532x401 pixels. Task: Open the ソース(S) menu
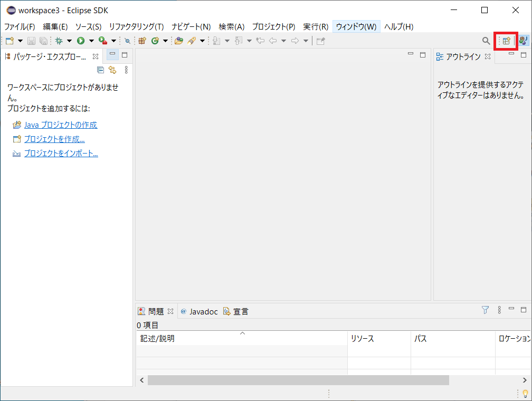(88, 26)
